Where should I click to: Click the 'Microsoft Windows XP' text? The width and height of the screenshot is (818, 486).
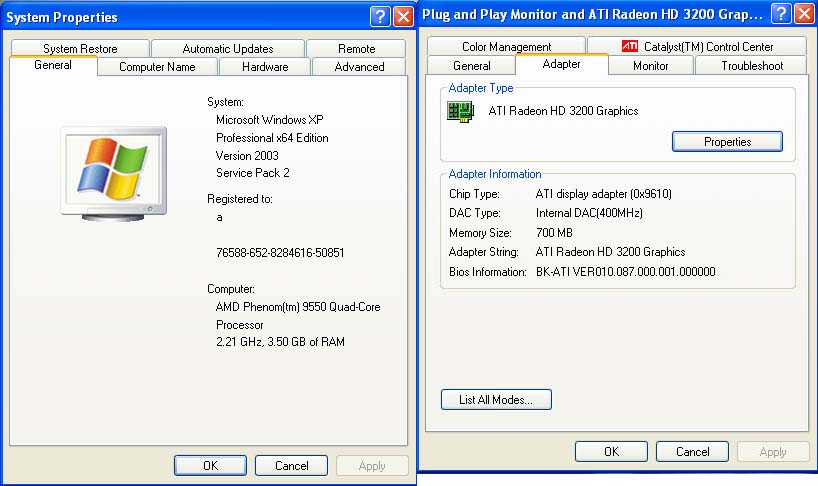tap(270, 120)
